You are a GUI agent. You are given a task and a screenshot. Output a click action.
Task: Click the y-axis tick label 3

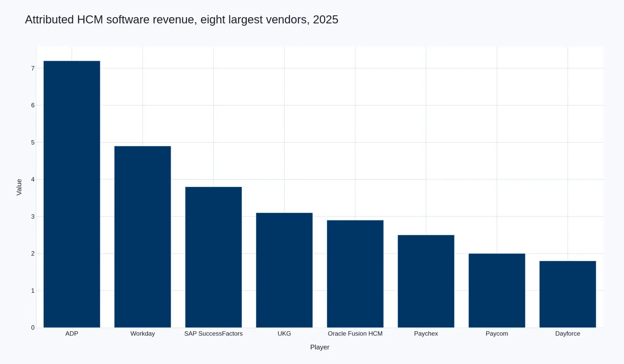[33, 216]
